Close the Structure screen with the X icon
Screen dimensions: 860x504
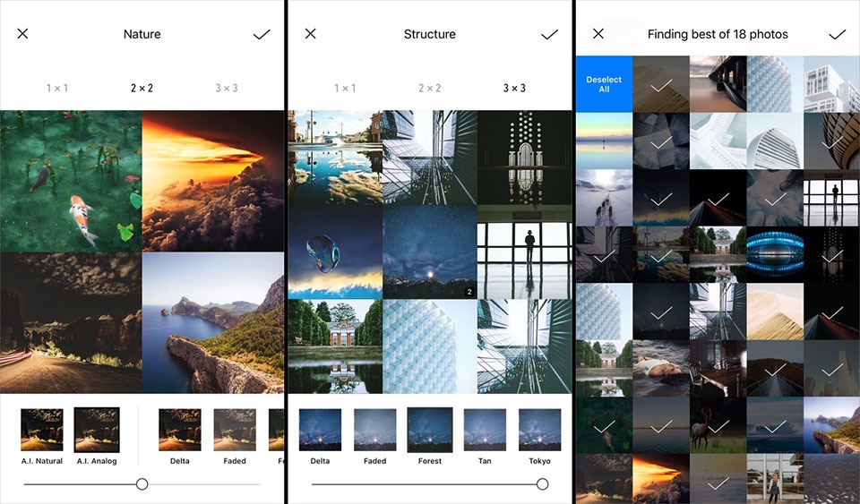pos(311,34)
